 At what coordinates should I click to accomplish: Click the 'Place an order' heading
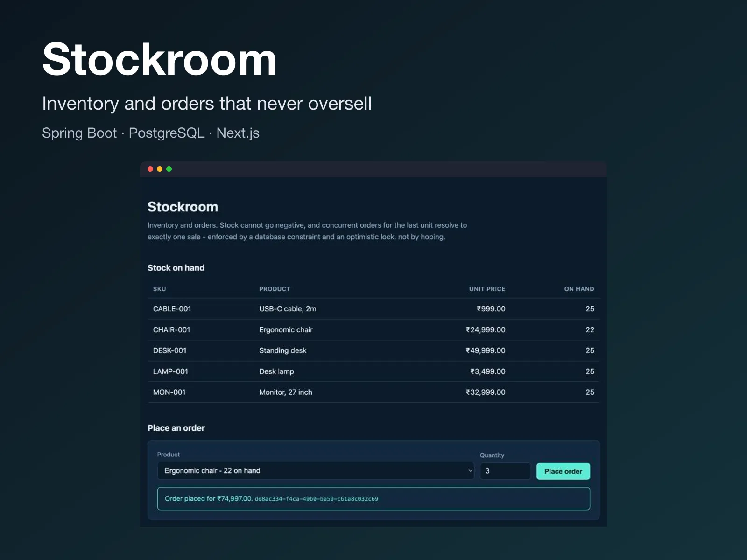(x=176, y=428)
